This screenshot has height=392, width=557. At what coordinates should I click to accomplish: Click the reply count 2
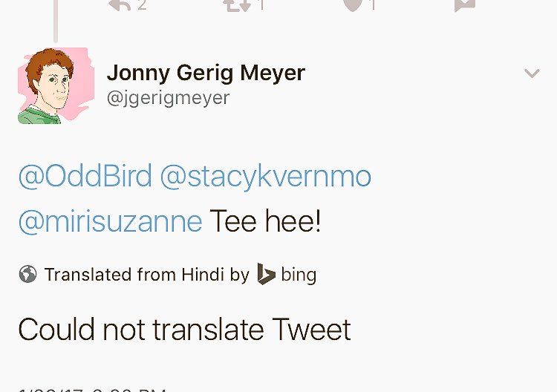(142, 5)
